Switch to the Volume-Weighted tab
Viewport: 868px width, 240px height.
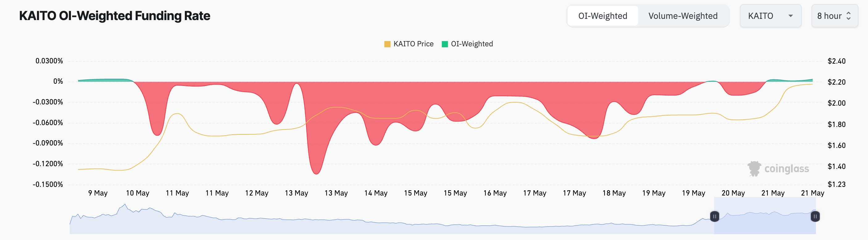[683, 16]
